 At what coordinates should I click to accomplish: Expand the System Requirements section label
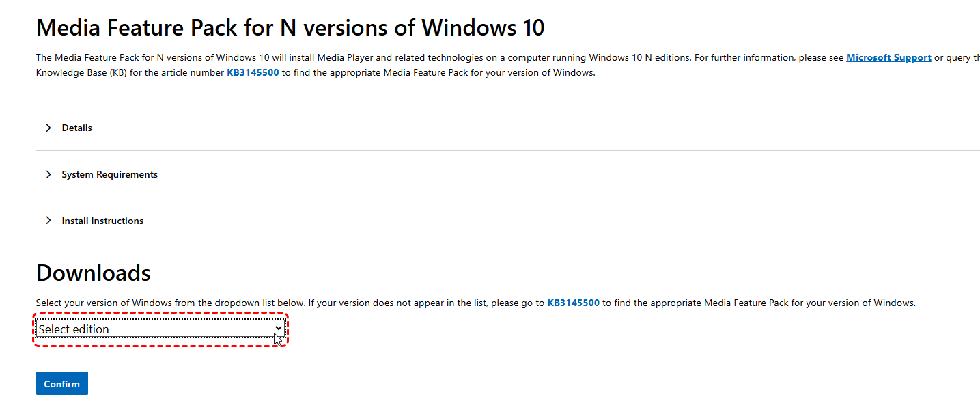[x=109, y=174]
